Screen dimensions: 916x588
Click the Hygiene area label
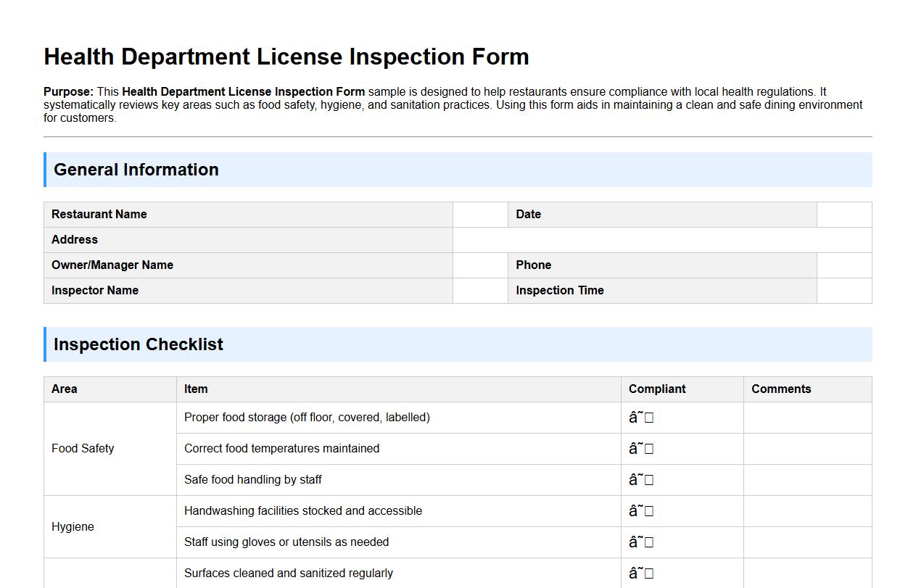tap(73, 526)
